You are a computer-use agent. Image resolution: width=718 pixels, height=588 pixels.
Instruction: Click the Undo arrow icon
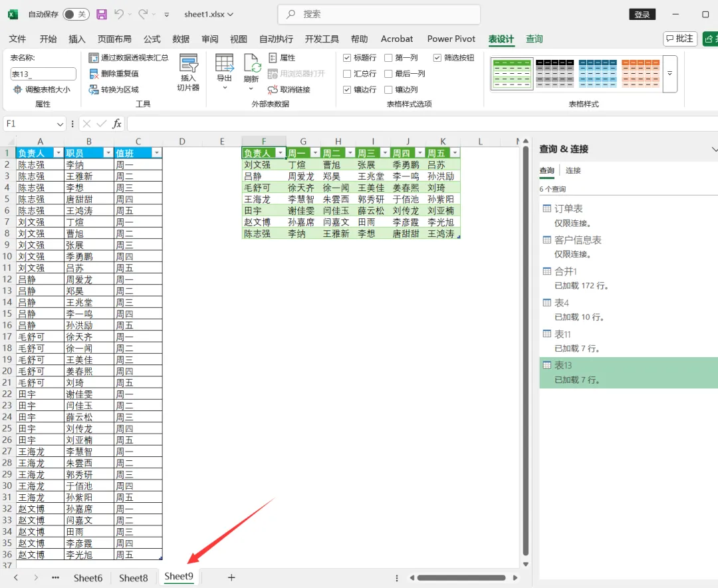118,14
